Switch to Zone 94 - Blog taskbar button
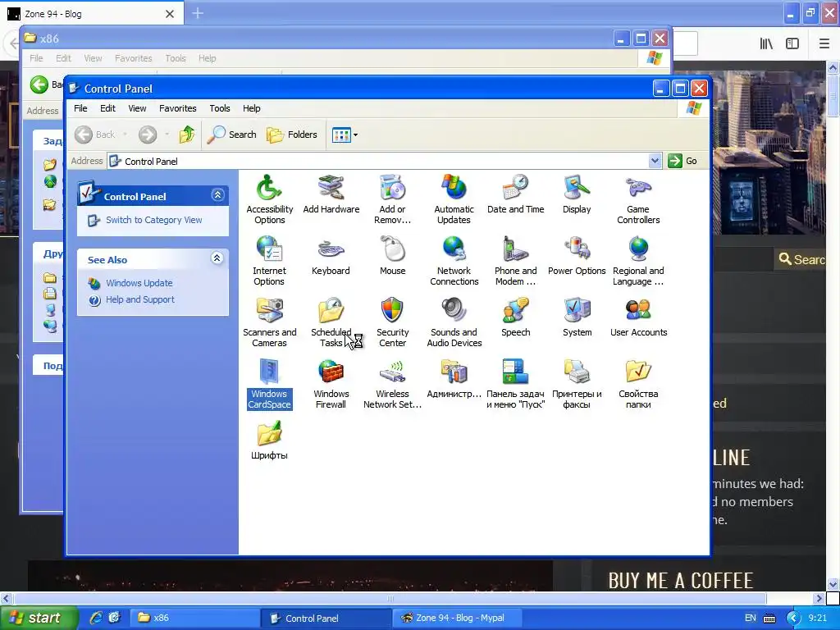This screenshot has width=840, height=630. click(456, 618)
